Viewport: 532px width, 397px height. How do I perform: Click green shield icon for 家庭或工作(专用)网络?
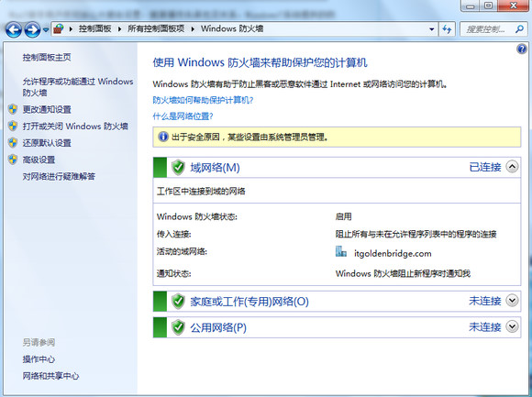tap(178, 301)
